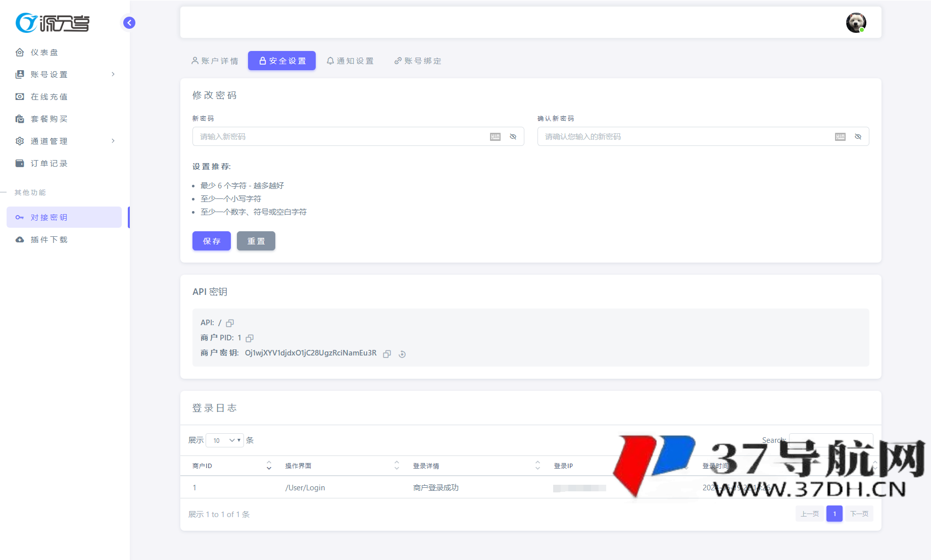Open the entries-per-page dropdown showing 10
Screen dimensions: 931x560
(x=224, y=440)
